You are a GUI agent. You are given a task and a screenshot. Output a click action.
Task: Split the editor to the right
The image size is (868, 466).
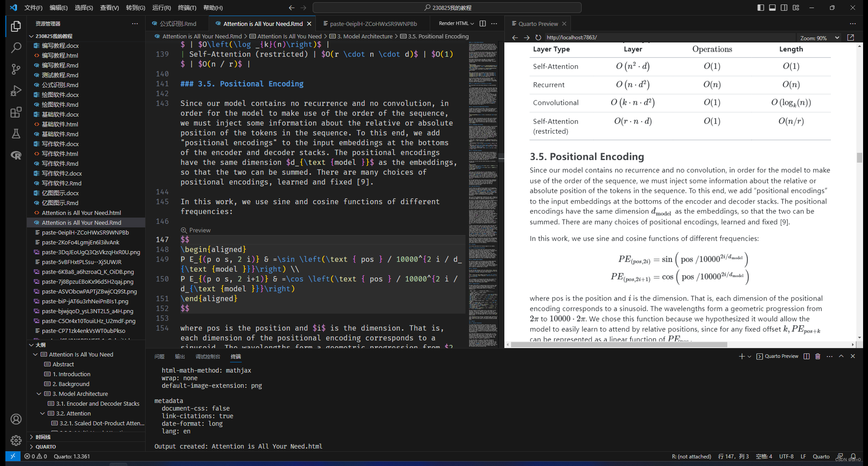click(x=482, y=24)
